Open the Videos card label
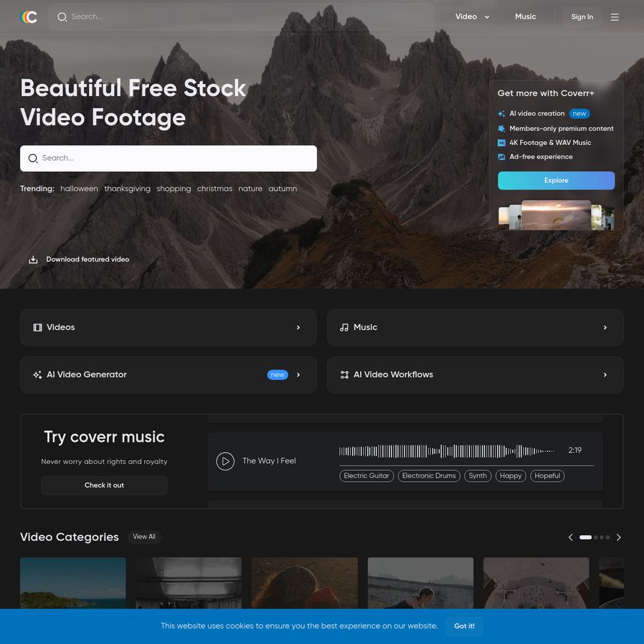644x644 pixels. coord(61,327)
